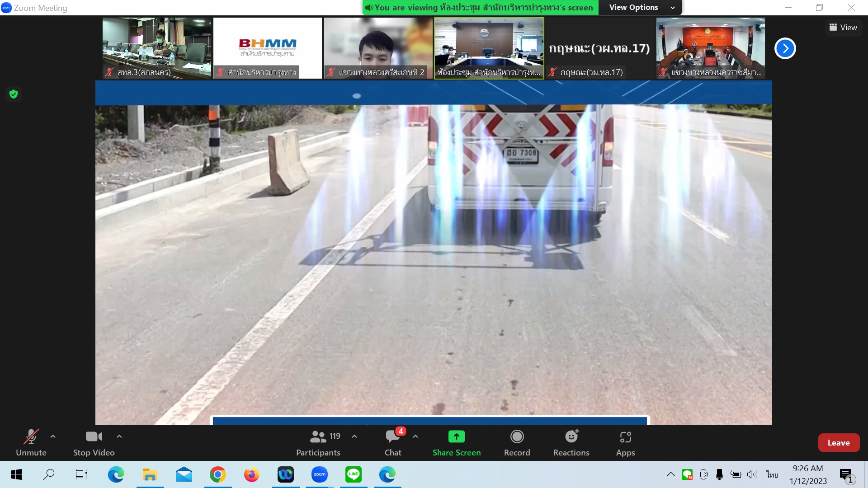Leave the meeting
Screen dimensions: 868x488
[x=838, y=443]
